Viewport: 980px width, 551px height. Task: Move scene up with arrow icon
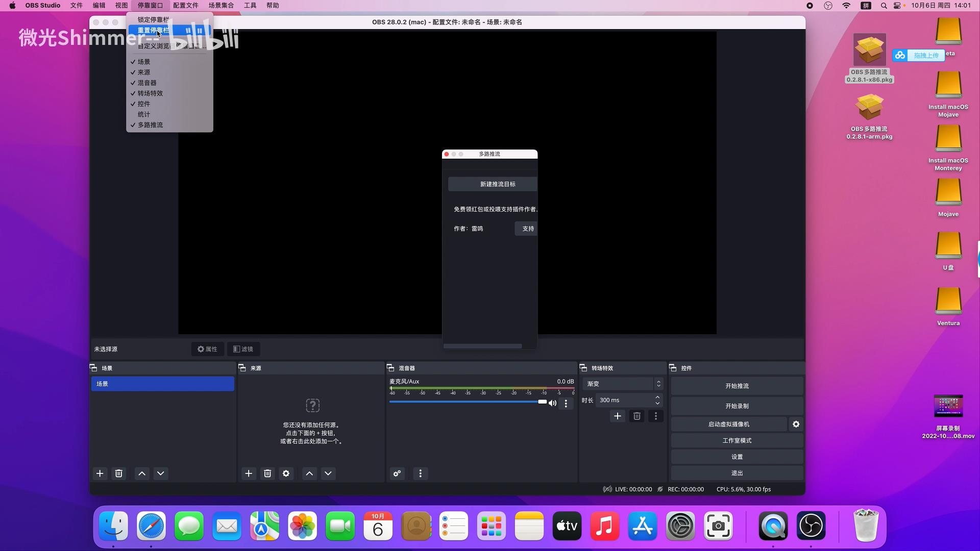(x=142, y=473)
